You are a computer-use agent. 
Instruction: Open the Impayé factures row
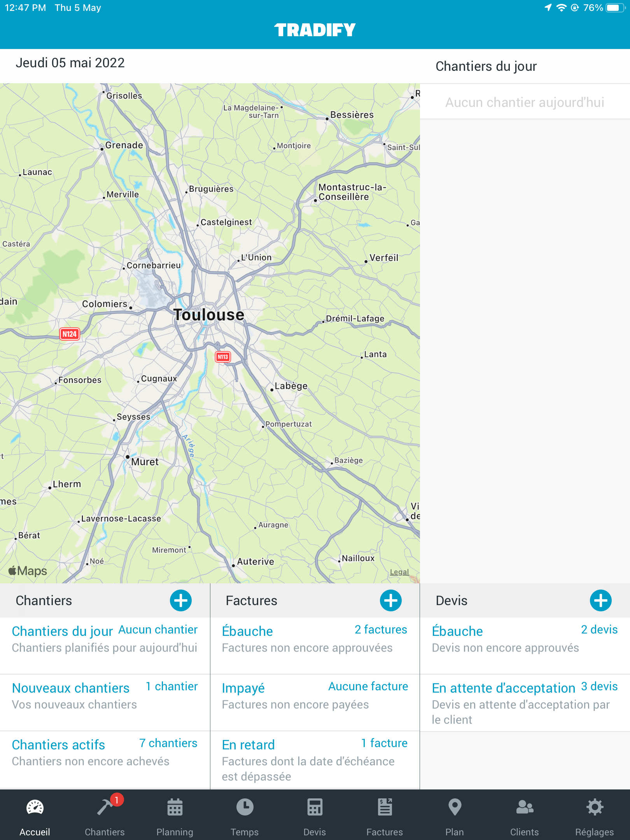(x=315, y=702)
